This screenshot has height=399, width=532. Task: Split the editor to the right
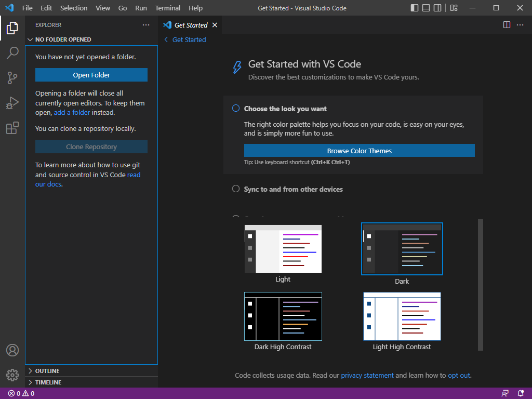(507, 25)
